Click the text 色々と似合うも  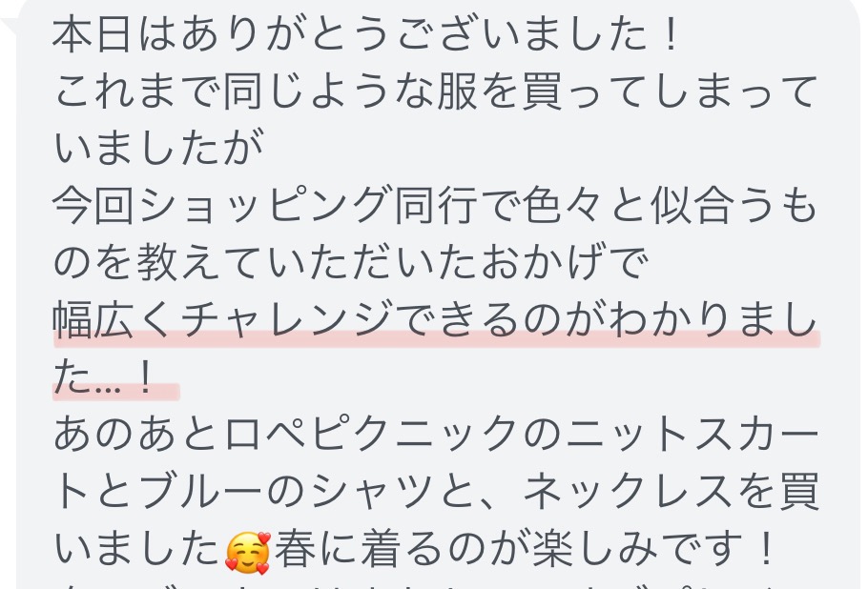click(x=670, y=206)
